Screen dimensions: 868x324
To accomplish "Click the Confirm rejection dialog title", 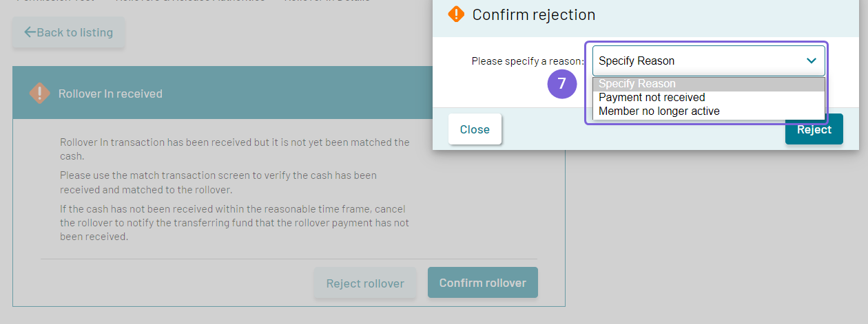I will pyautogui.click(x=534, y=14).
